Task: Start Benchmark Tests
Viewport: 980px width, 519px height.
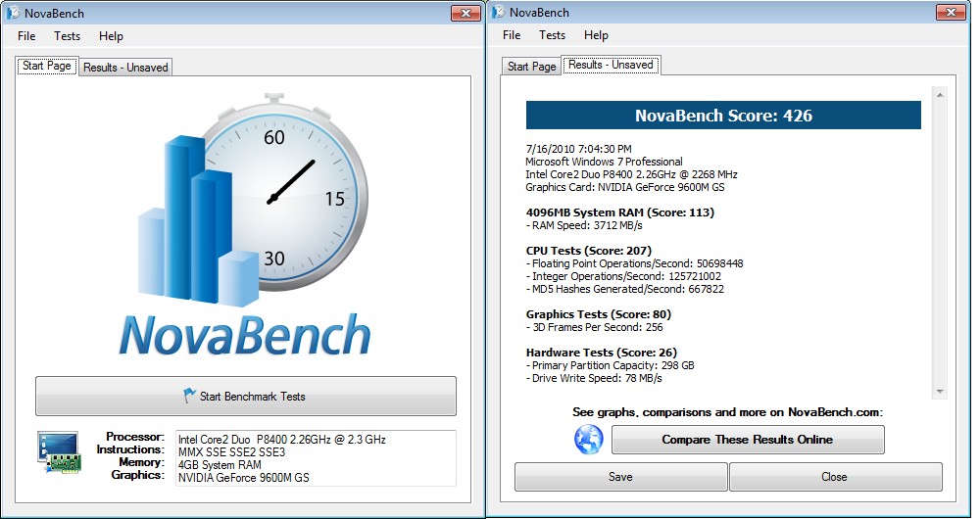Action: click(246, 396)
